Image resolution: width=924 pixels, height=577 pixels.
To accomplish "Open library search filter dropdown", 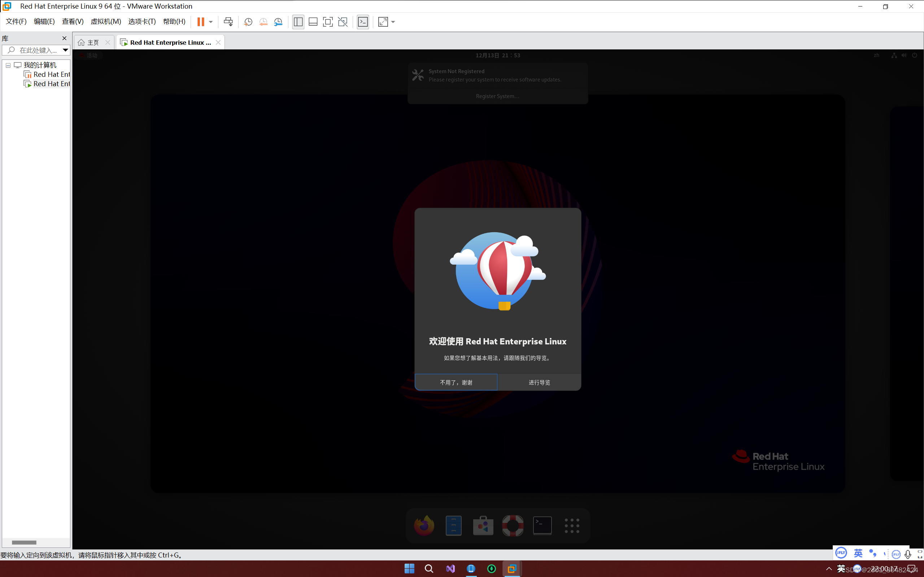I will coord(65,50).
